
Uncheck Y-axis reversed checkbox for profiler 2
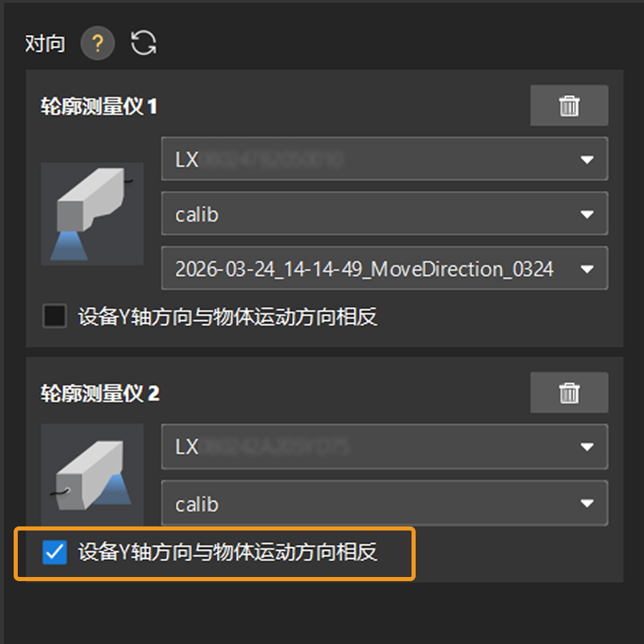55,552
